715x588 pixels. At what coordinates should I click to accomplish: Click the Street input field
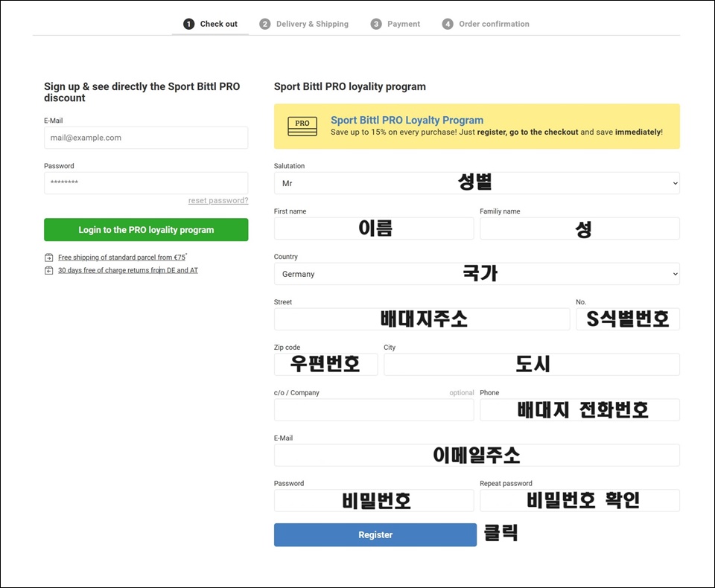422,319
